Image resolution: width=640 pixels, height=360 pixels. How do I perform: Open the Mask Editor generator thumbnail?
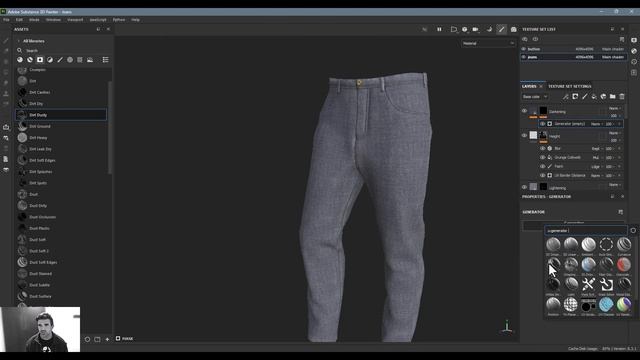pyautogui.click(x=606, y=285)
